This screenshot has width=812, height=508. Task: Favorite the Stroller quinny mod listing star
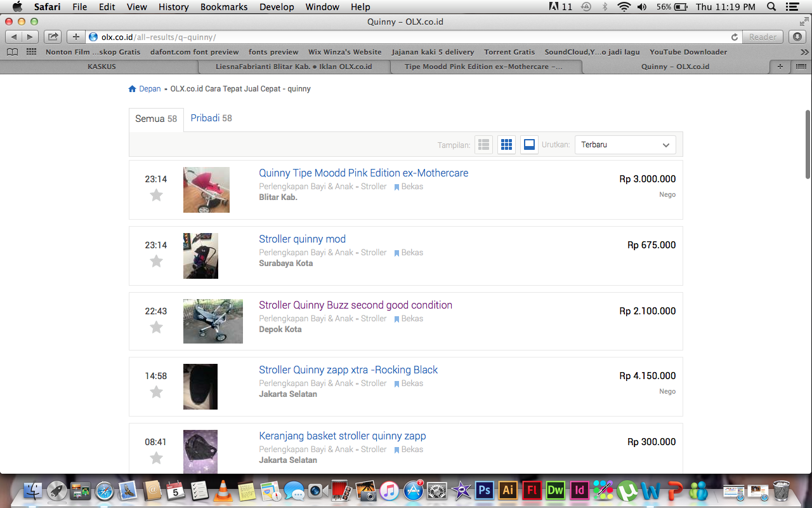pyautogui.click(x=156, y=262)
